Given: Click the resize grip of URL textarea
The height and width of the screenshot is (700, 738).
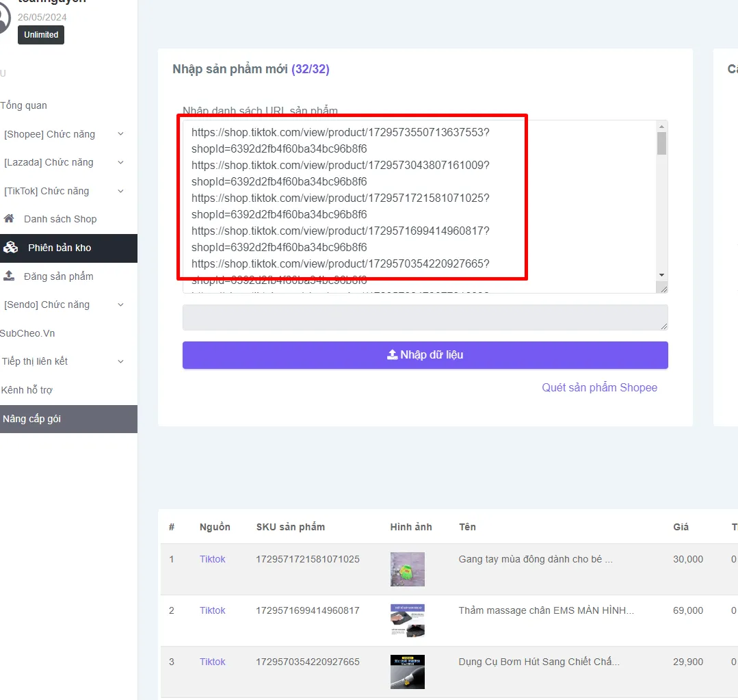Looking at the screenshot, I should tap(663, 289).
